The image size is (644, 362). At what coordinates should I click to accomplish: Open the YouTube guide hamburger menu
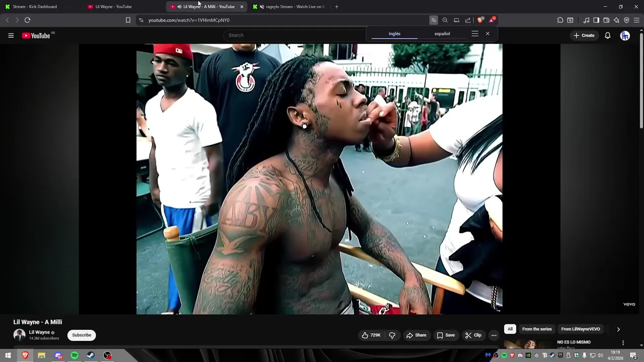coord(11,35)
